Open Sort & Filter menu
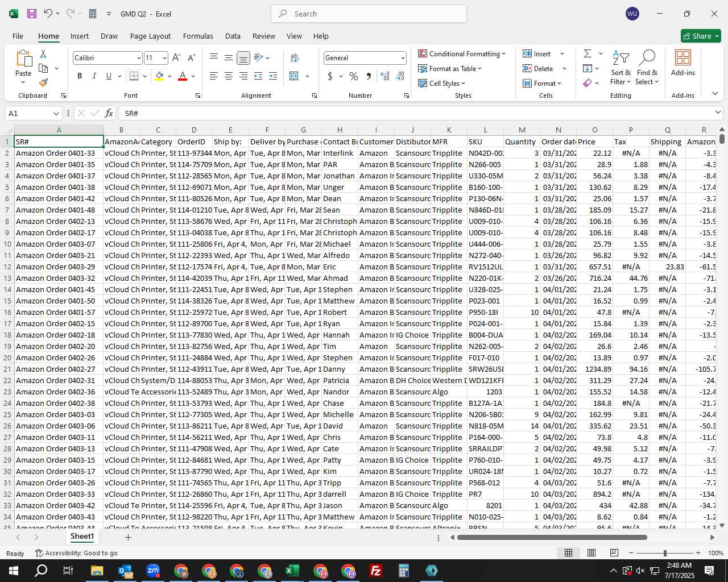728x582 pixels. click(x=621, y=68)
